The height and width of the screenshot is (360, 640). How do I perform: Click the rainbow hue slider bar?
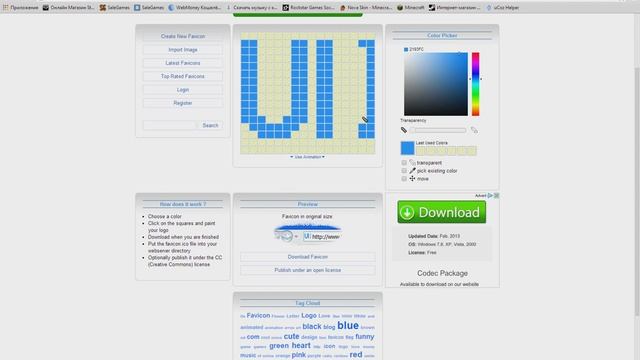tap(476, 84)
